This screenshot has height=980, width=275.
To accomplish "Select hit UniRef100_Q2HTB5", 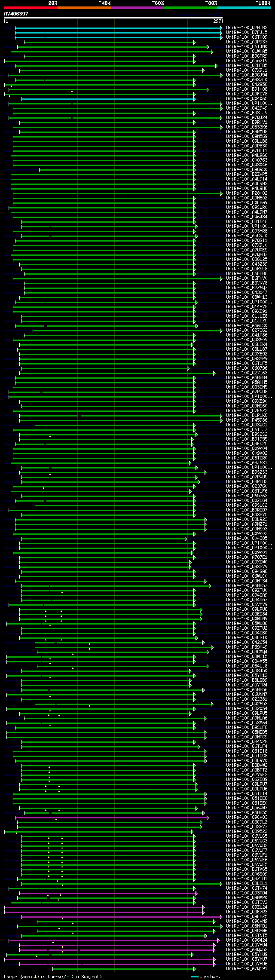I will (x=247, y=66).
